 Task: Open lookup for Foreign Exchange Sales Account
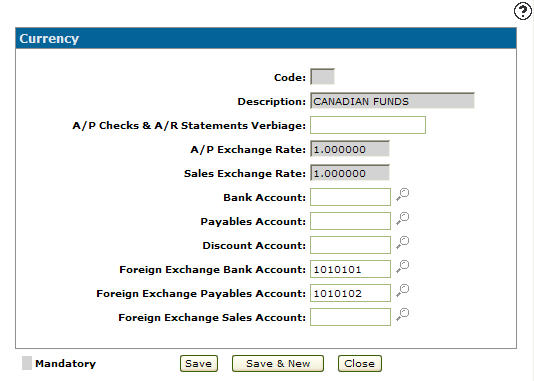pos(403,314)
